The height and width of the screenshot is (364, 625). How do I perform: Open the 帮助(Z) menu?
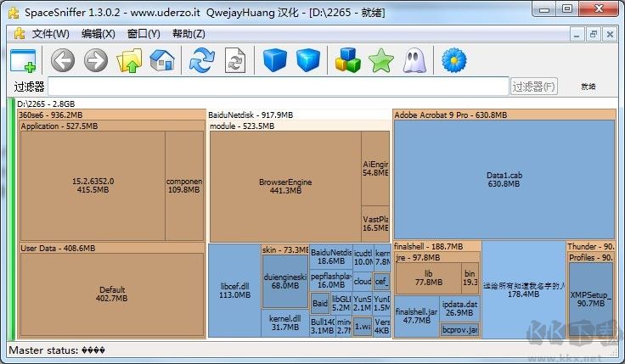[189, 34]
